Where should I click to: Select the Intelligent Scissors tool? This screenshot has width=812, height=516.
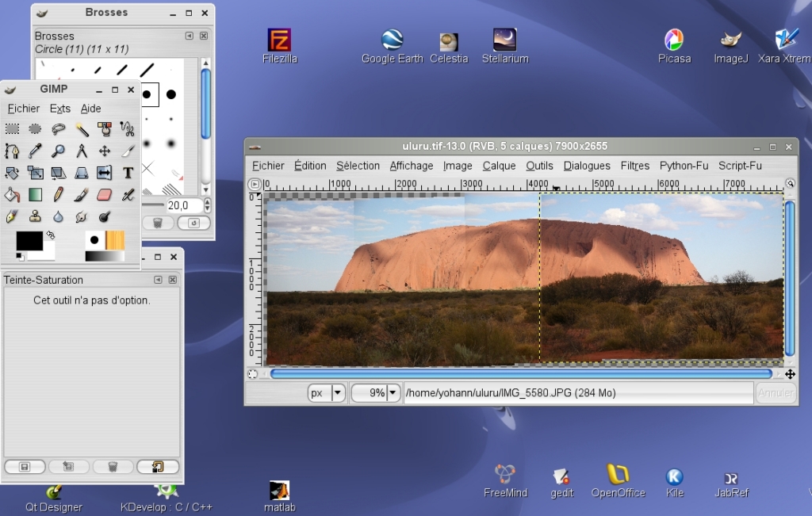(x=128, y=128)
